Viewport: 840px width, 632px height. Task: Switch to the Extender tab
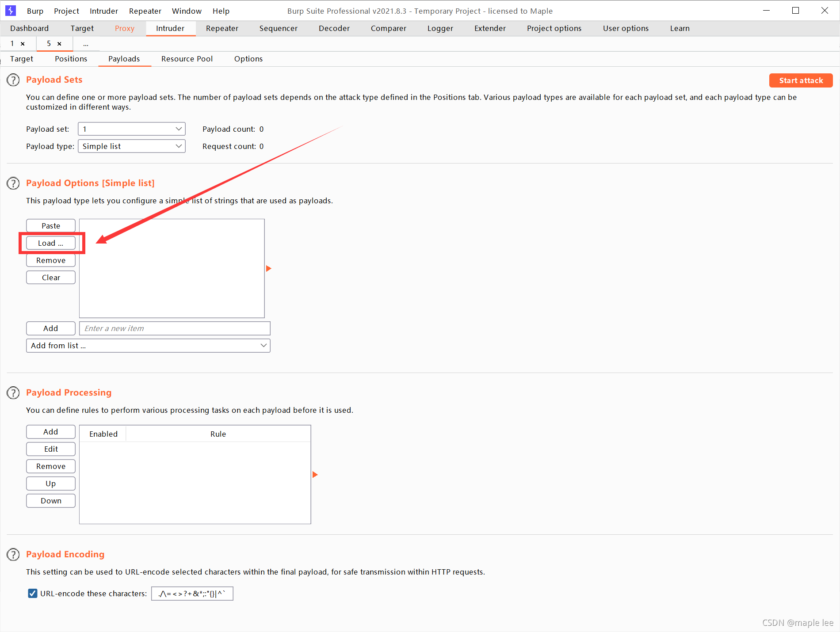(490, 28)
